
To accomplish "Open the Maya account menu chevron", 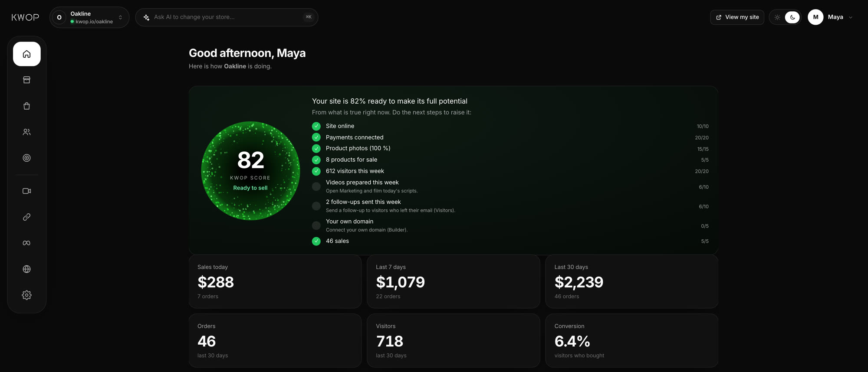I will 851,17.
